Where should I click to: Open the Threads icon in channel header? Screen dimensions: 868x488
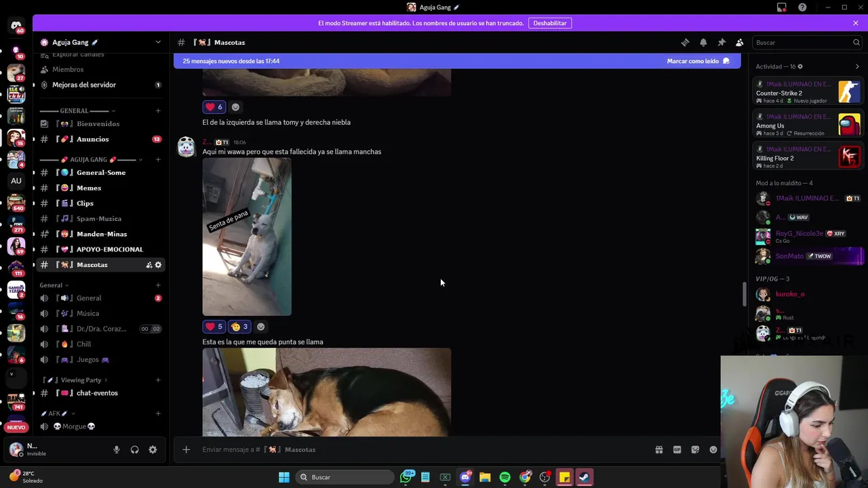[x=685, y=42]
